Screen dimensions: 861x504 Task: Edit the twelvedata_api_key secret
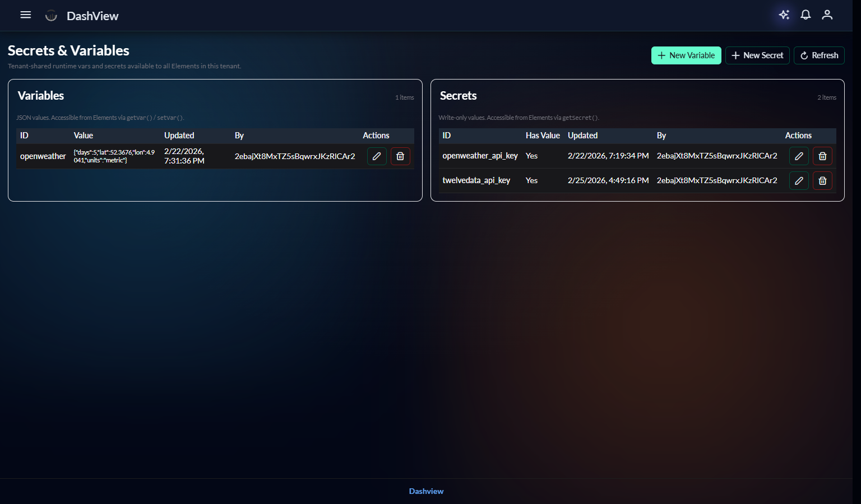pos(799,181)
